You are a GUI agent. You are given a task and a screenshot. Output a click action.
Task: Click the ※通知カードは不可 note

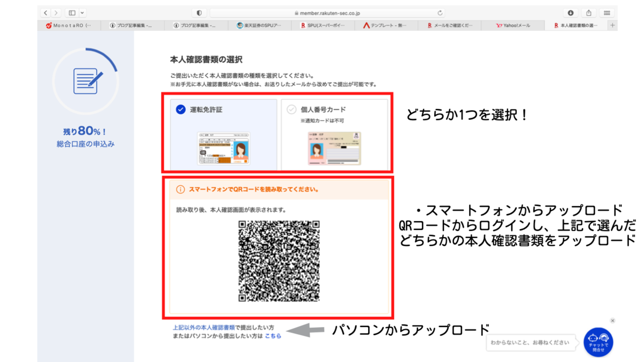(323, 121)
